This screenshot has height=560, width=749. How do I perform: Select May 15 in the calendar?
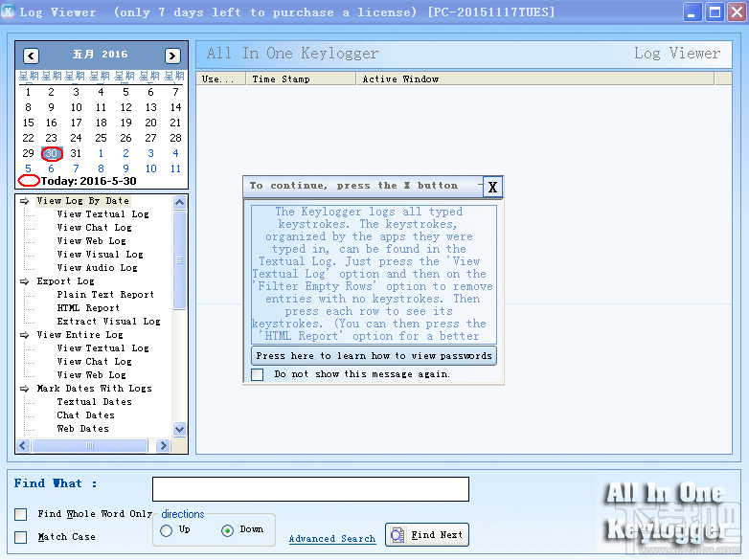(28, 123)
